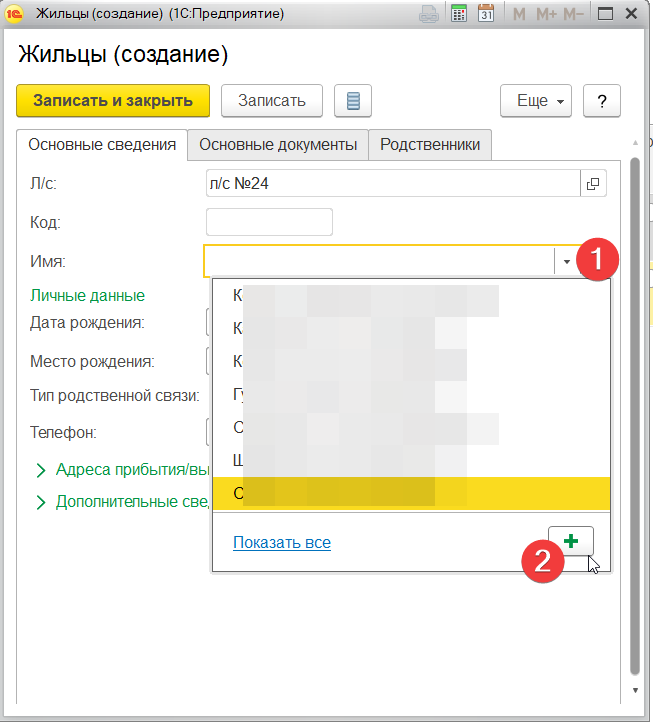
Task: Click the printer icon in title bar
Action: click(x=429, y=14)
